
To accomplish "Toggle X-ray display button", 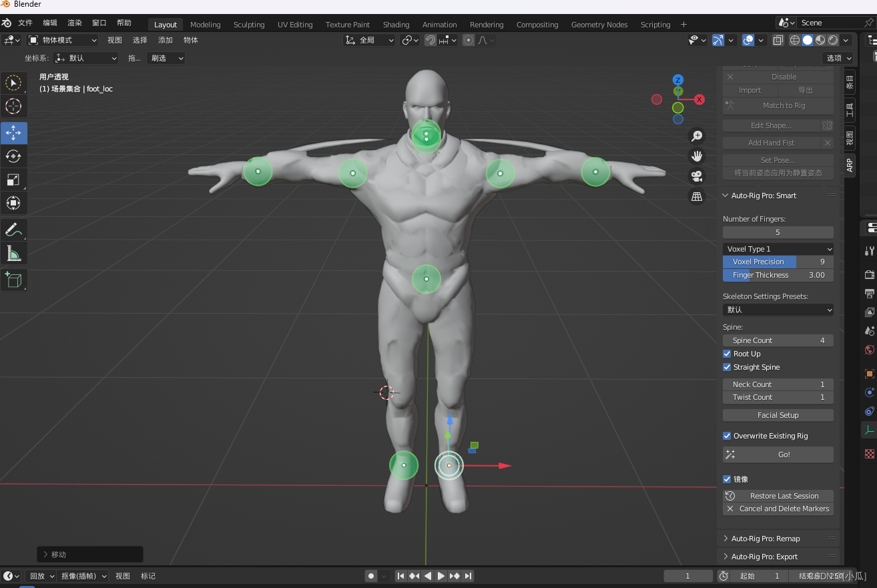I will click(x=778, y=40).
